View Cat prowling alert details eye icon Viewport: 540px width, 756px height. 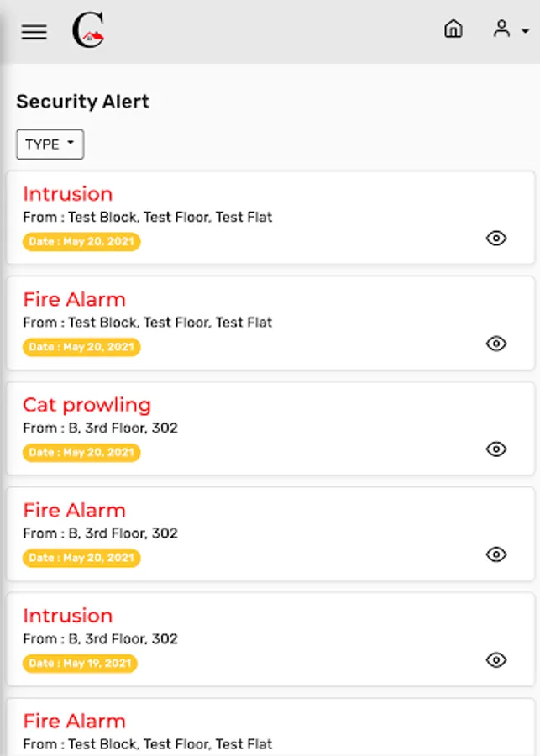[496, 449]
